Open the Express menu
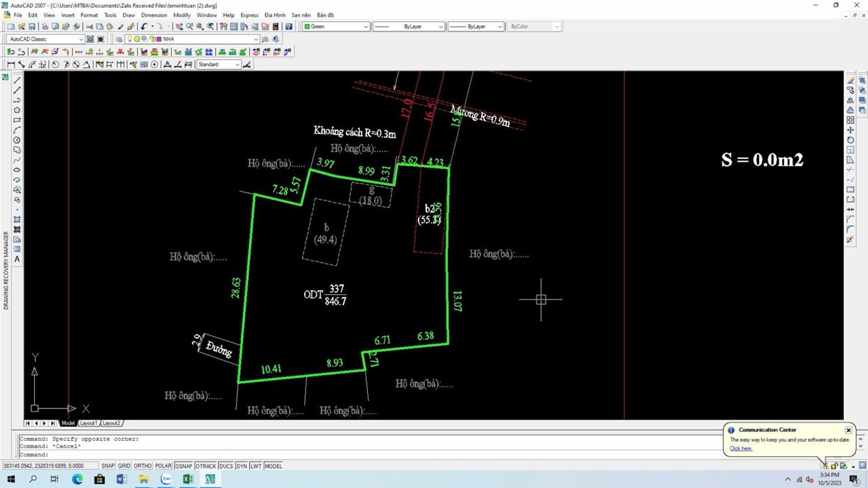Viewport: 868px width, 488px height. pos(249,15)
